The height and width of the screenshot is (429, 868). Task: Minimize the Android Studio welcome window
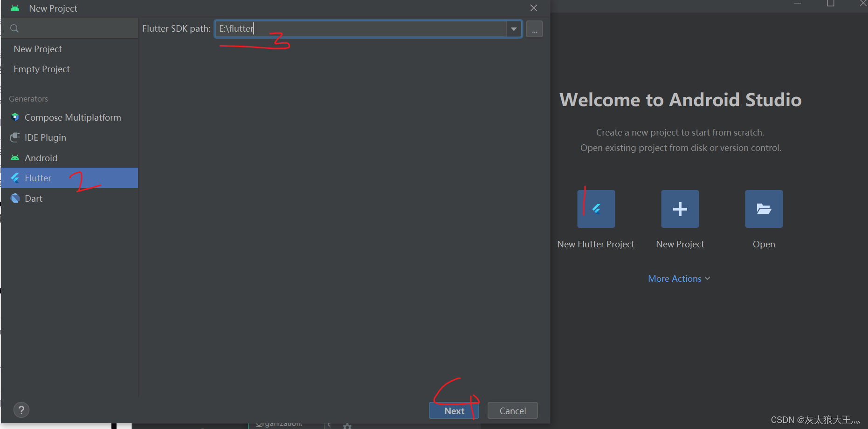797,3
